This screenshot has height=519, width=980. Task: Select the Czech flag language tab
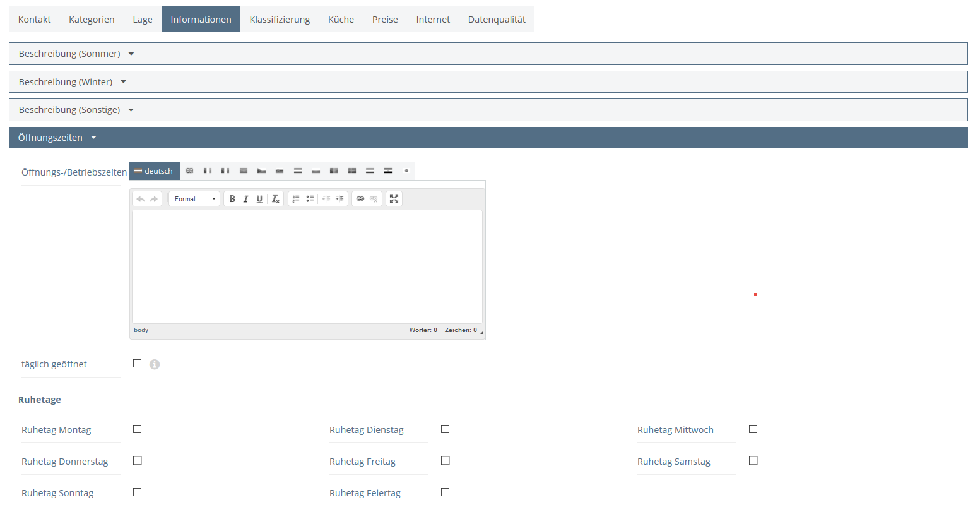pyautogui.click(x=261, y=170)
